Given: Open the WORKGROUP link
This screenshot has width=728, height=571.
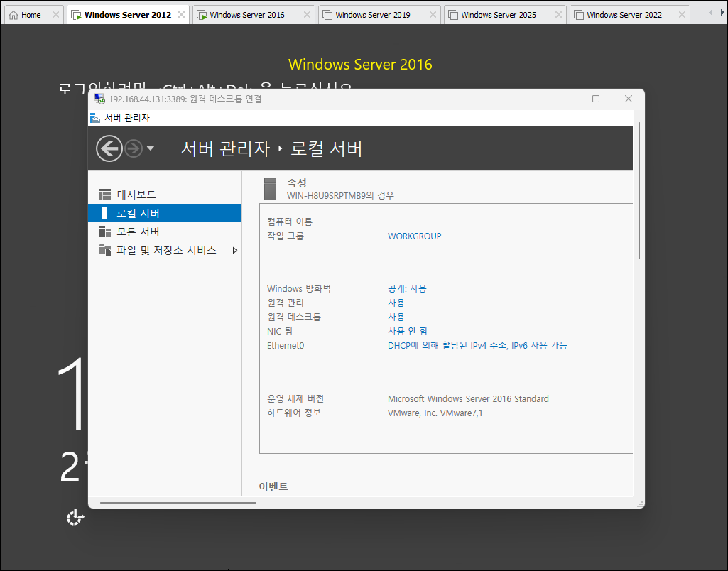Looking at the screenshot, I should coord(415,236).
